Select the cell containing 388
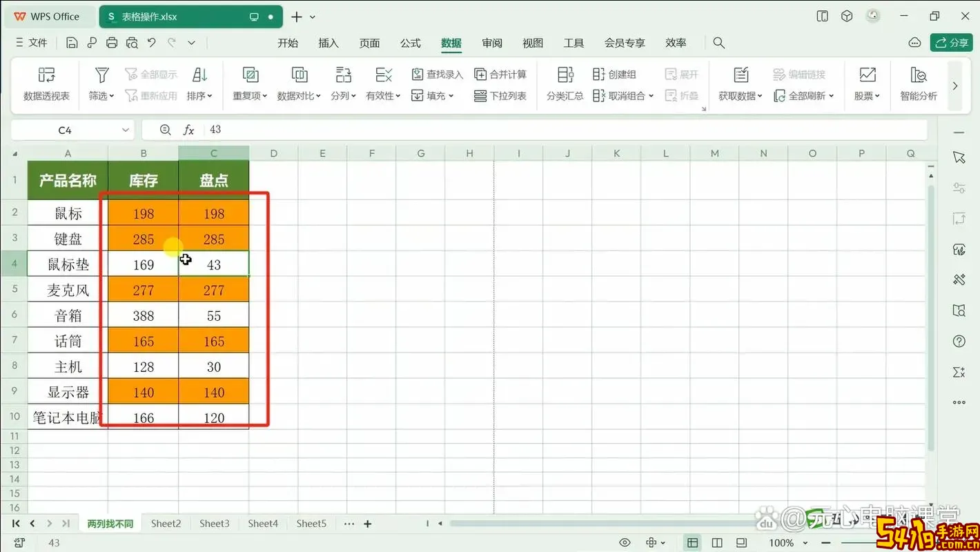Viewport: 980px width, 552px height. (x=144, y=315)
